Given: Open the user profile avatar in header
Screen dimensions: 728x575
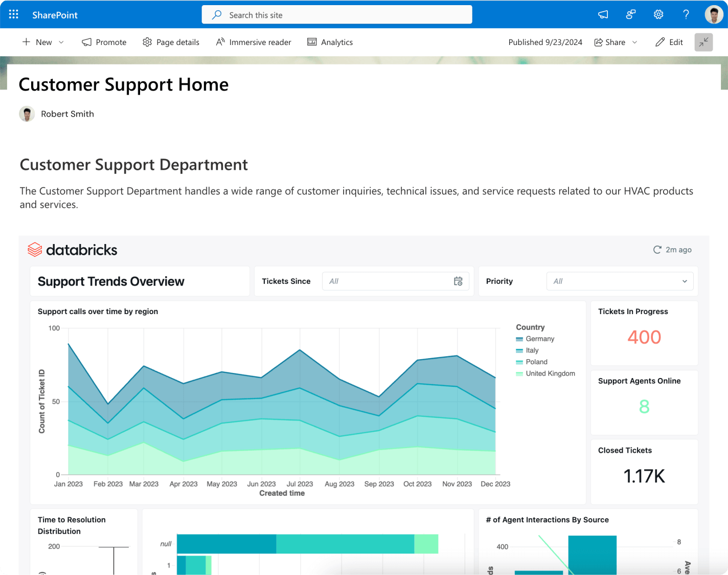Looking at the screenshot, I should pos(714,14).
